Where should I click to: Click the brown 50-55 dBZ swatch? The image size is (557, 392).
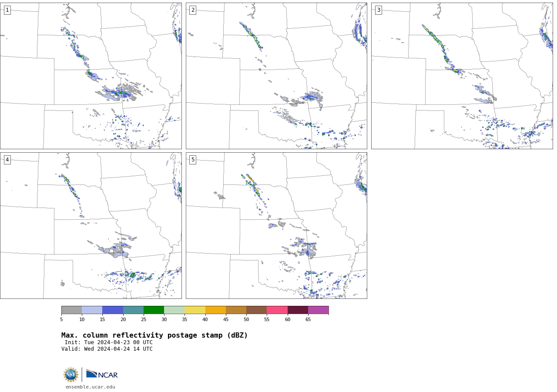coord(256,310)
